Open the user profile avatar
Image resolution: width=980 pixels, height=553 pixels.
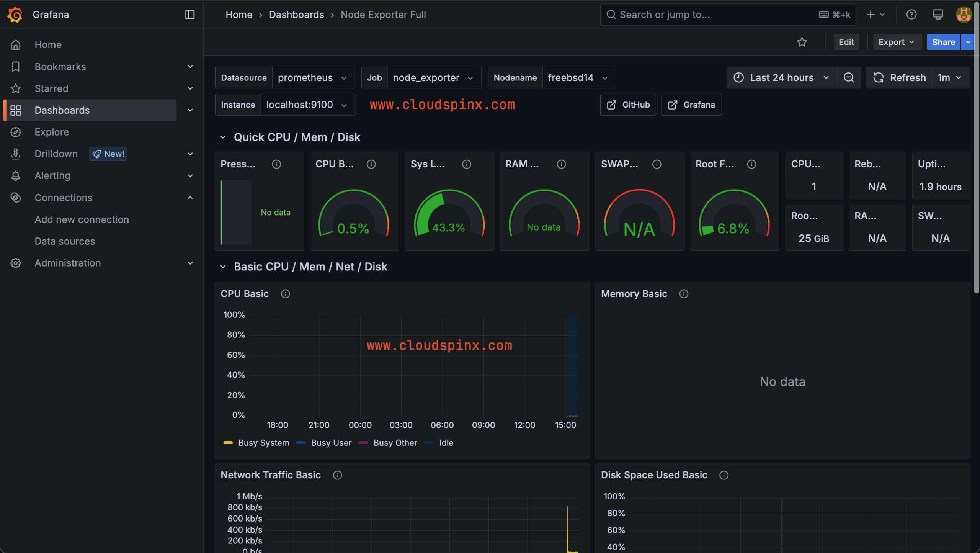(964, 15)
